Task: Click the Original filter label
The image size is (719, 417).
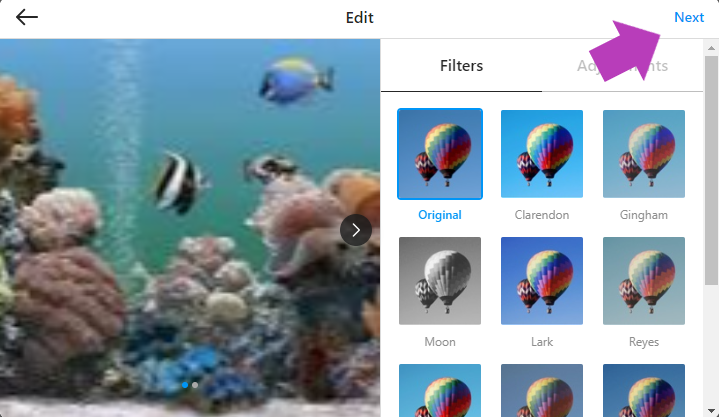Action: coord(440,215)
